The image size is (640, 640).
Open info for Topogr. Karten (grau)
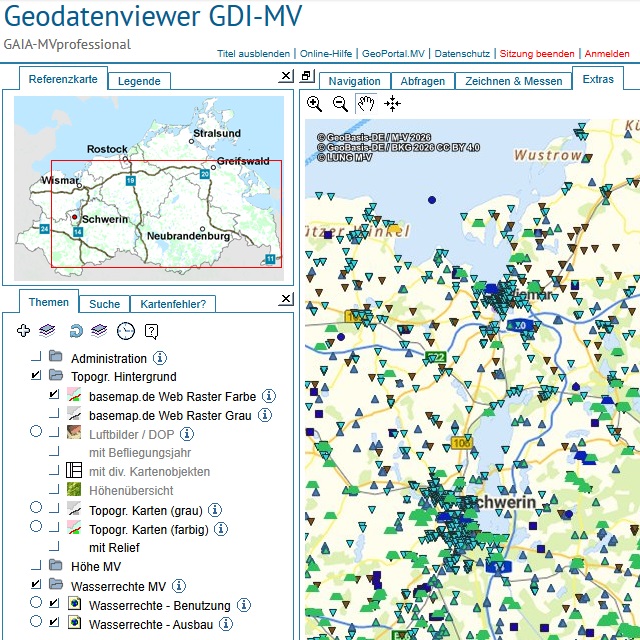tap(215, 509)
